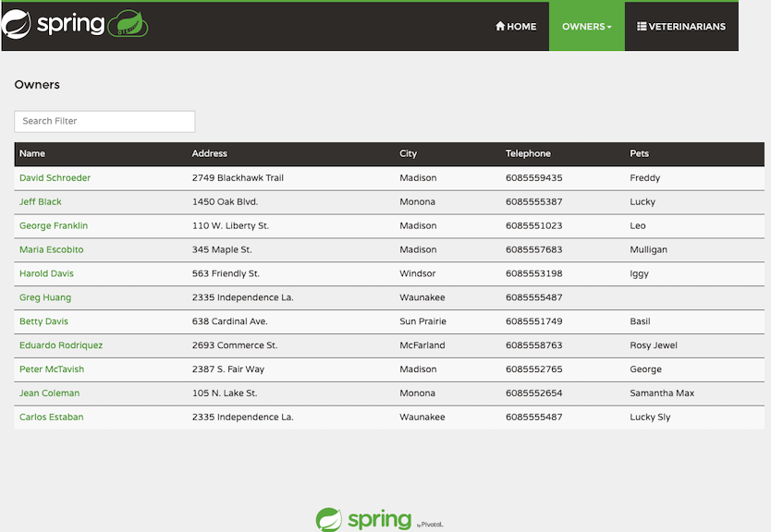Click city Sun Prairie
This screenshot has width=771, height=532.
pyautogui.click(x=422, y=321)
